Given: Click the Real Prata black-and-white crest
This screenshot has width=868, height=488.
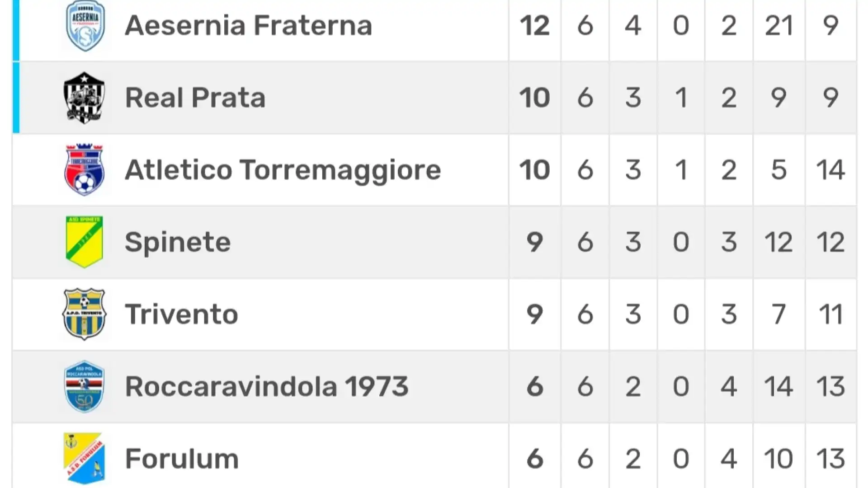Looking at the screenshot, I should pyautogui.click(x=84, y=98).
